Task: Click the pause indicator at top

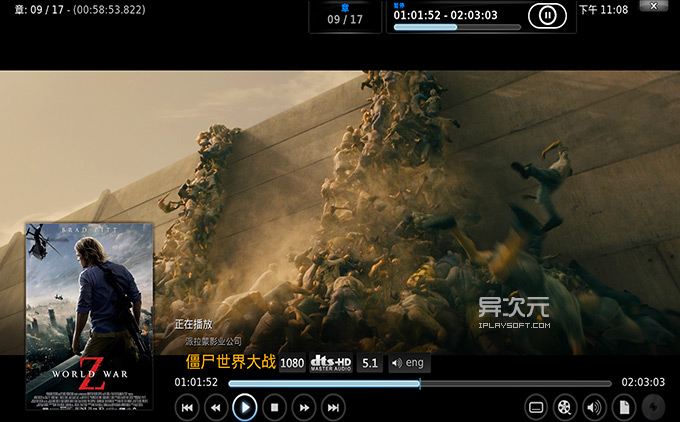Action: (x=547, y=16)
